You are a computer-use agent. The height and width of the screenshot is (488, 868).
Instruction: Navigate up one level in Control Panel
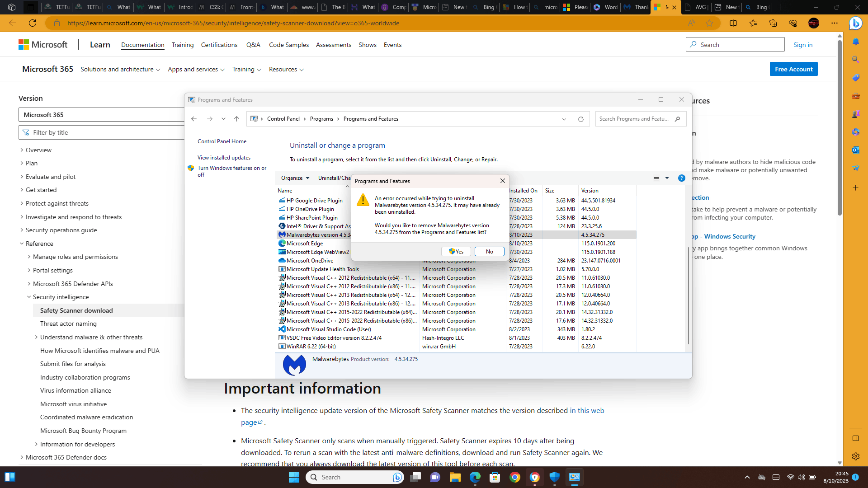coord(236,119)
